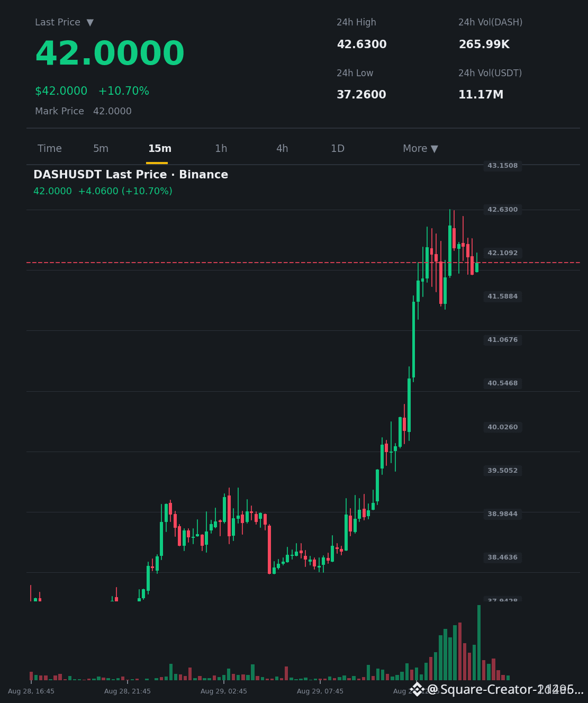Click the DASHUSDT Last Price Binance chart title
The image size is (588, 703).
point(131,175)
